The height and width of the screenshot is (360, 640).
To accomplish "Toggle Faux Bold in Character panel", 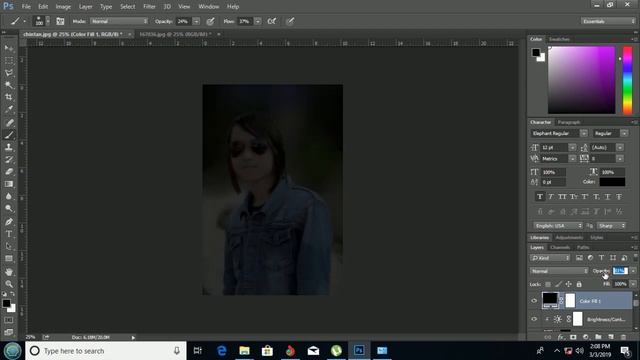I will 540,197.
